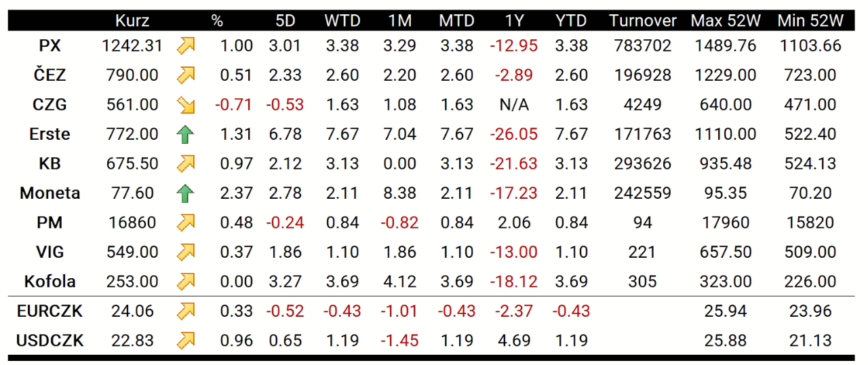Click the ČEZ trend arrow icon
The height and width of the screenshot is (365, 868).
pyautogui.click(x=185, y=75)
